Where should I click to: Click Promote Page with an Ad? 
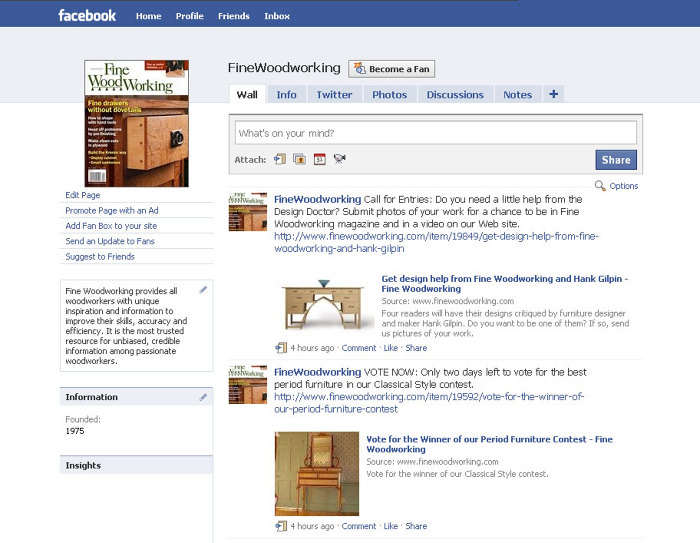112,210
